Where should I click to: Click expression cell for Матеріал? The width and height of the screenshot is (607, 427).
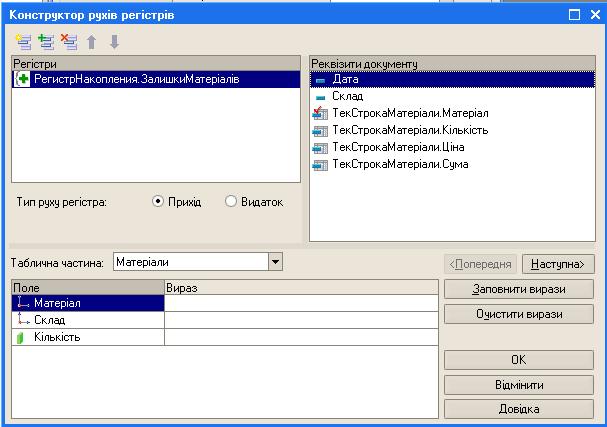[x=301, y=303]
